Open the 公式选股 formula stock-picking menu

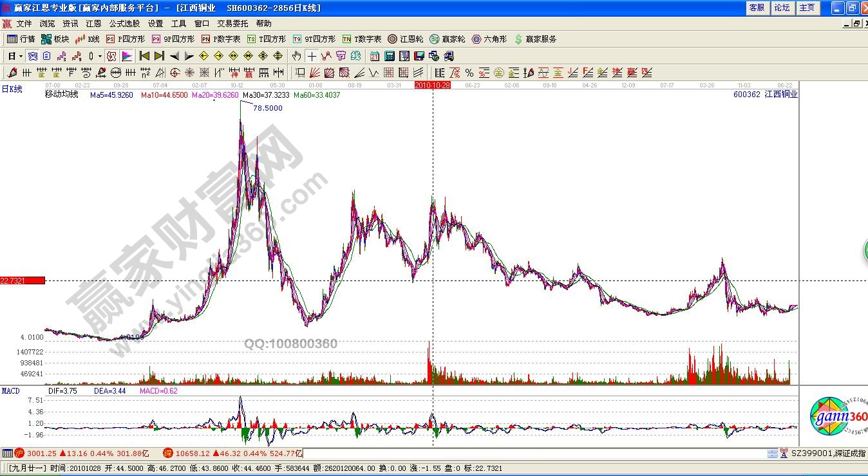[x=124, y=24]
